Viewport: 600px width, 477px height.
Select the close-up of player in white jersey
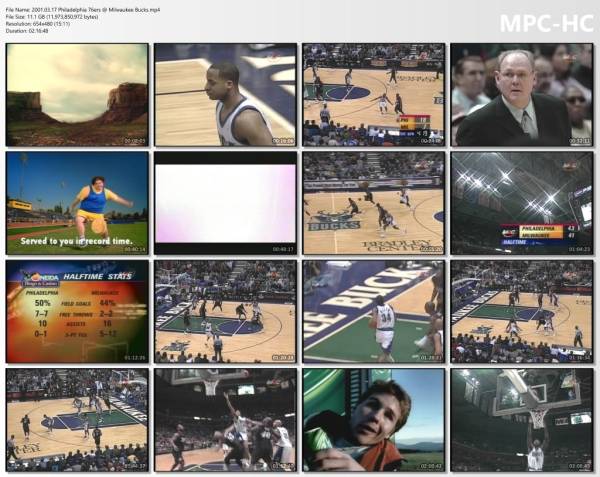pos(225,94)
